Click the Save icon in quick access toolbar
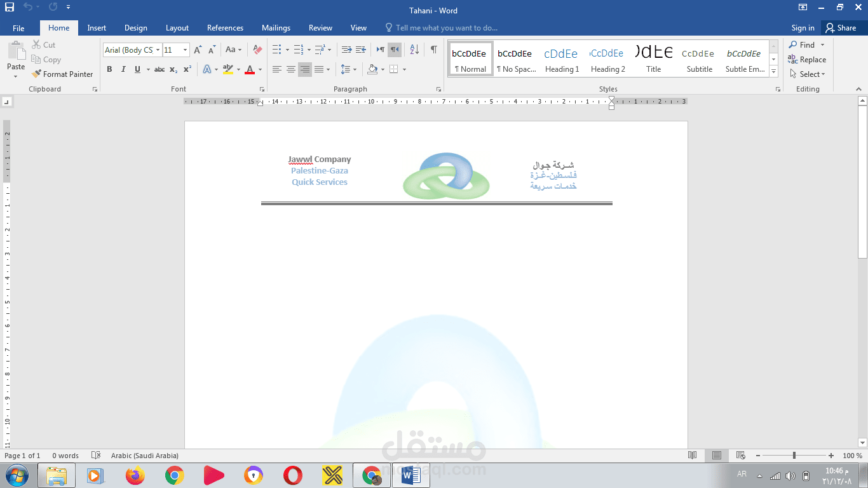The width and height of the screenshot is (868, 488). pos(10,7)
